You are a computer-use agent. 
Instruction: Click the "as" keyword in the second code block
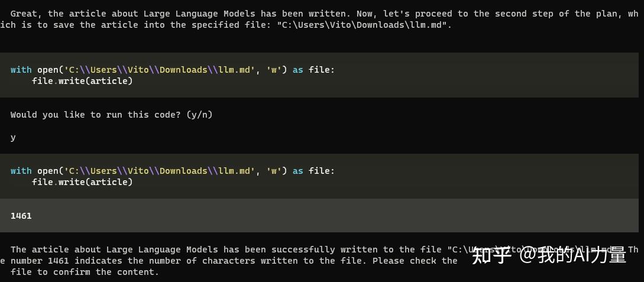[x=298, y=171]
